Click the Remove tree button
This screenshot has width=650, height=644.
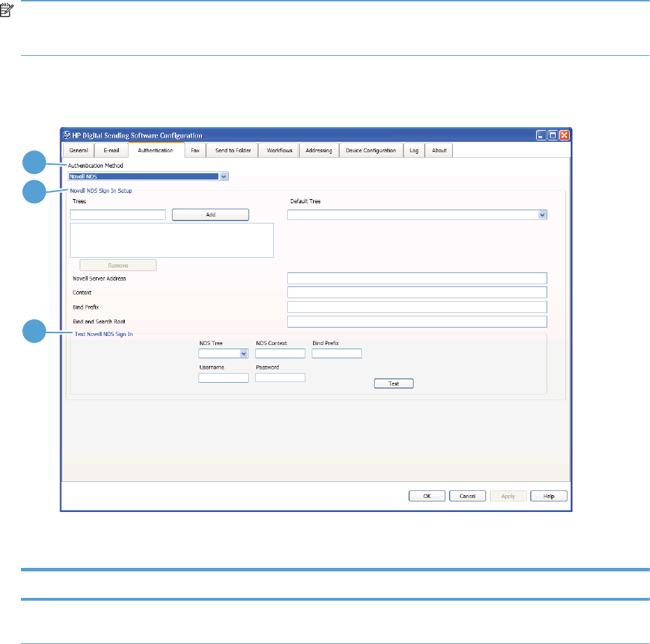[x=118, y=265]
